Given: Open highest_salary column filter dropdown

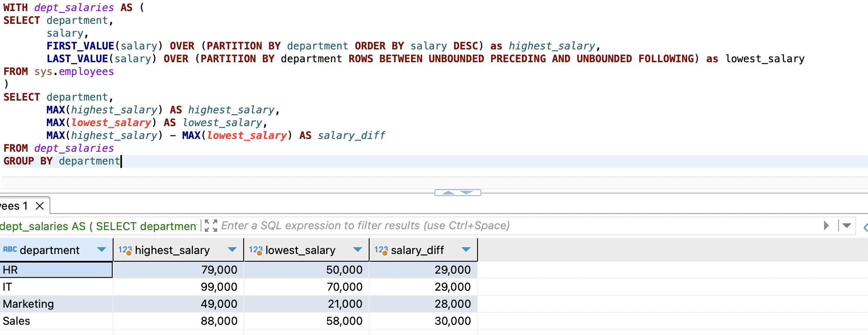Looking at the screenshot, I should pos(232,250).
